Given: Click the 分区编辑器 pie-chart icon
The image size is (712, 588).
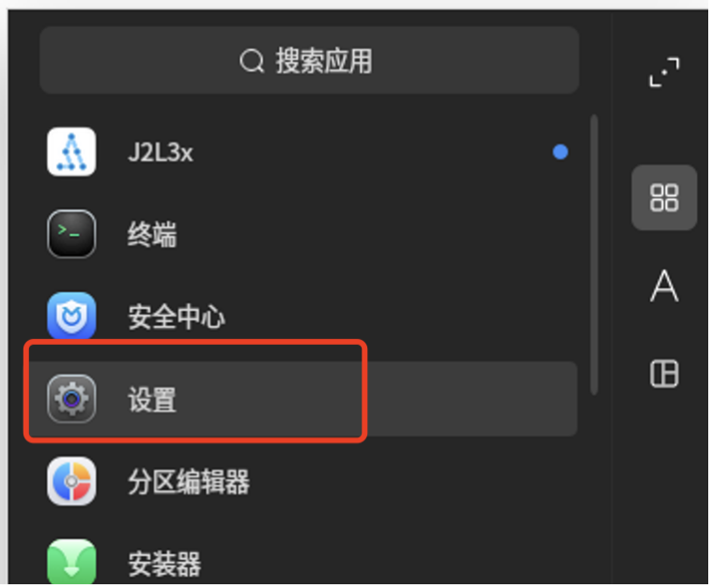Looking at the screenshot, I should pyautogui.click(x=71, y=481).
